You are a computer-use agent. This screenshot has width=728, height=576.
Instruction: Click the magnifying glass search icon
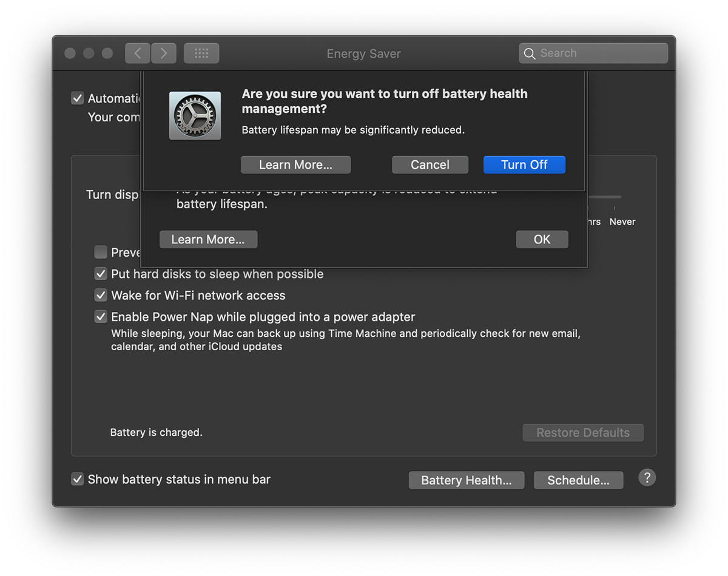click(530, 53)
